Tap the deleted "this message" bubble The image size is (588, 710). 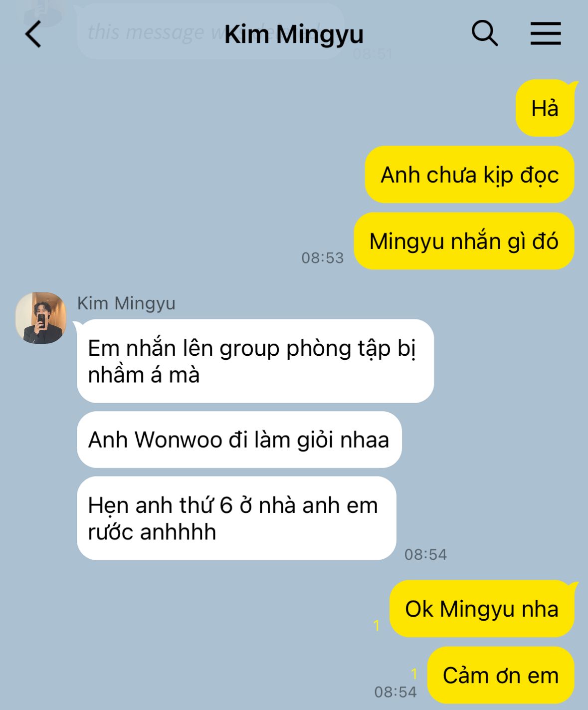tap(209, 31)
